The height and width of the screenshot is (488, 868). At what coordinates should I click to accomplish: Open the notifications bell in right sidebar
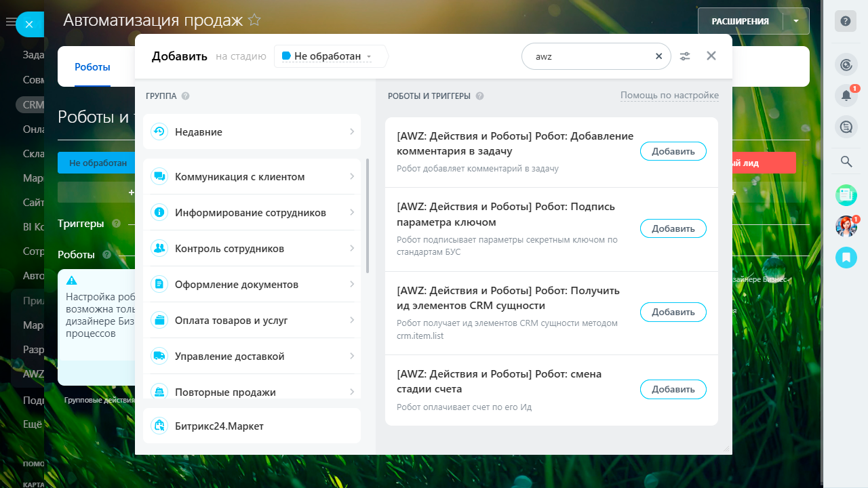tap(846, 96)
